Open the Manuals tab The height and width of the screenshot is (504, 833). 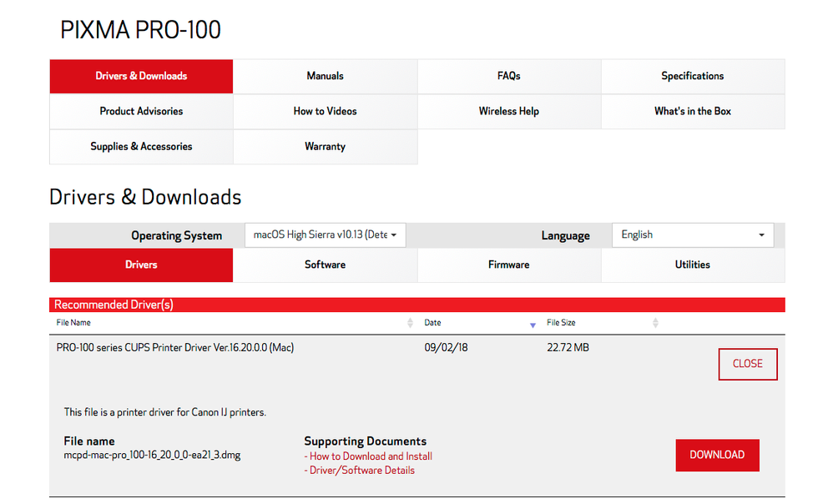click(x=325, y=76)
